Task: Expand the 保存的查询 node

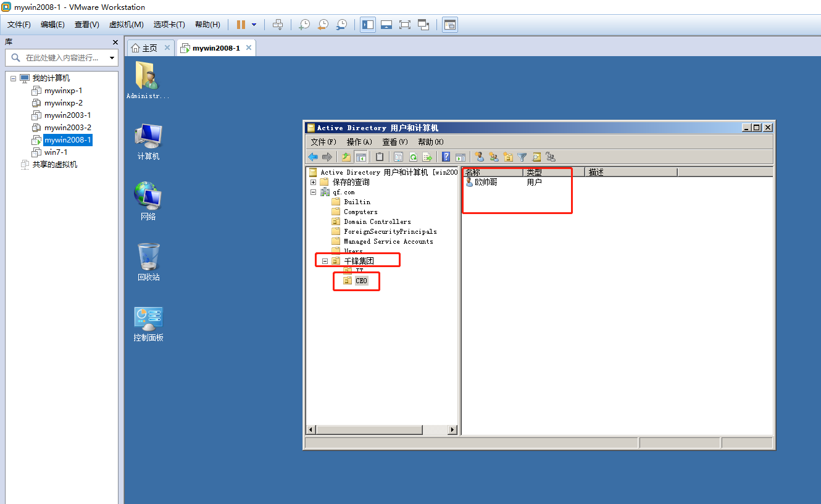Action: point(313,182)
